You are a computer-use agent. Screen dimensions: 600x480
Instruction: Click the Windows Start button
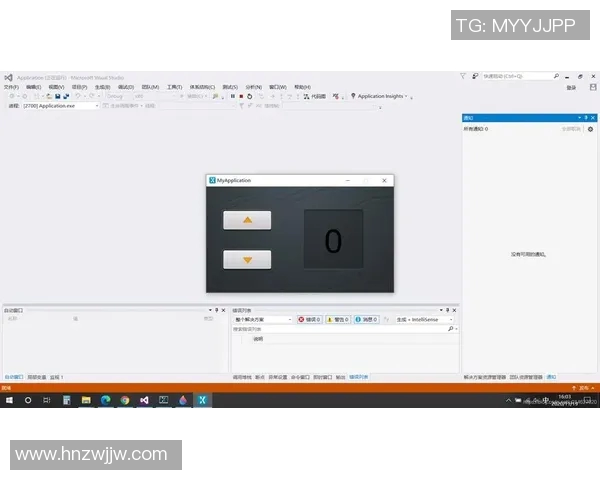[9, 400]
